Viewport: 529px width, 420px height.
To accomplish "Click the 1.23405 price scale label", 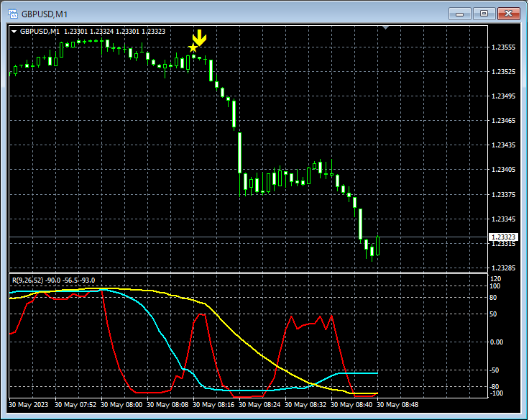I will (503, 170).
